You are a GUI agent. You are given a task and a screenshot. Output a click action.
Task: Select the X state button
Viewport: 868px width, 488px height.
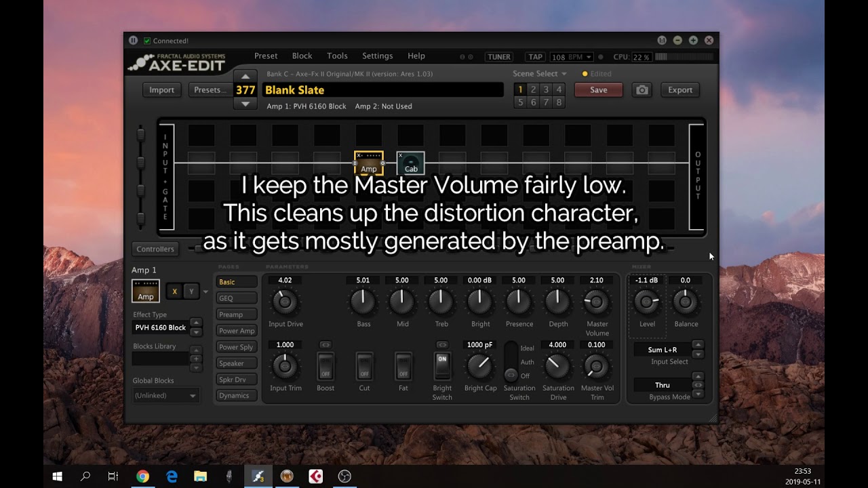click(x=174, y=291)
